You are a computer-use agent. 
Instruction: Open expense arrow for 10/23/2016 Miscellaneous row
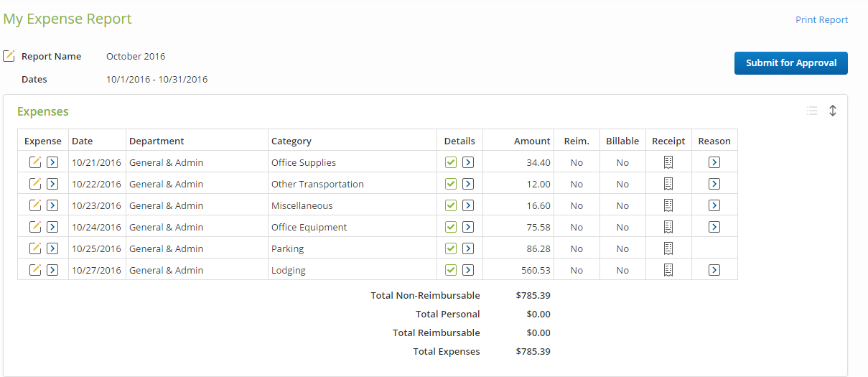pyautogui.click(x=52, y=205)
